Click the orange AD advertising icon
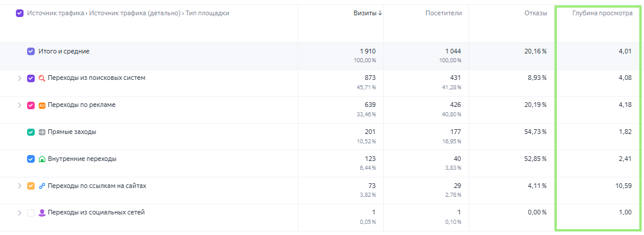The width and height of the screenshot is (644, 235). [x=42, y=105]
